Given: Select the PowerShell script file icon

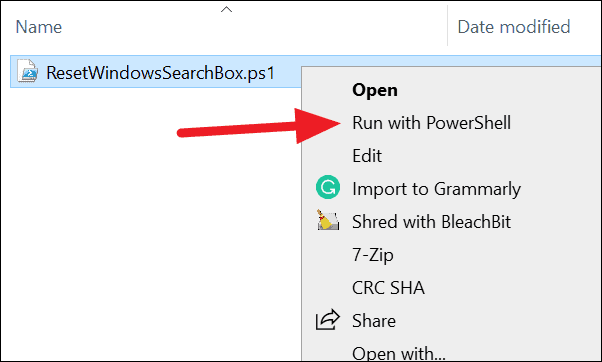Looking at the screenshot, I should (x=28, y=71).
